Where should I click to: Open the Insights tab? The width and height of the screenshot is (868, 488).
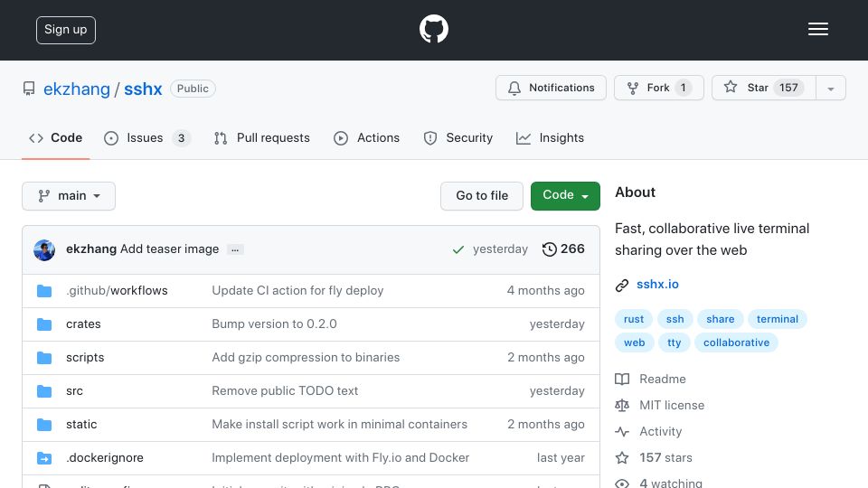tap(550, 137)
